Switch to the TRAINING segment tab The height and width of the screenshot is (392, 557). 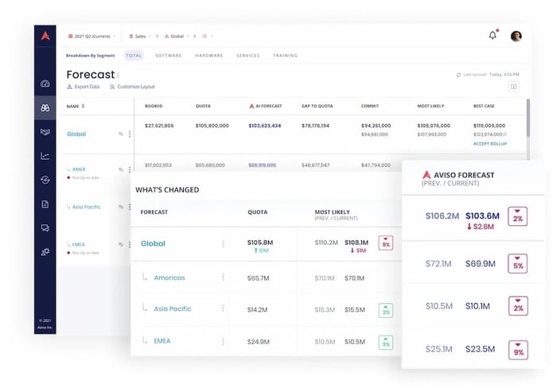click(x=285, y=56)
